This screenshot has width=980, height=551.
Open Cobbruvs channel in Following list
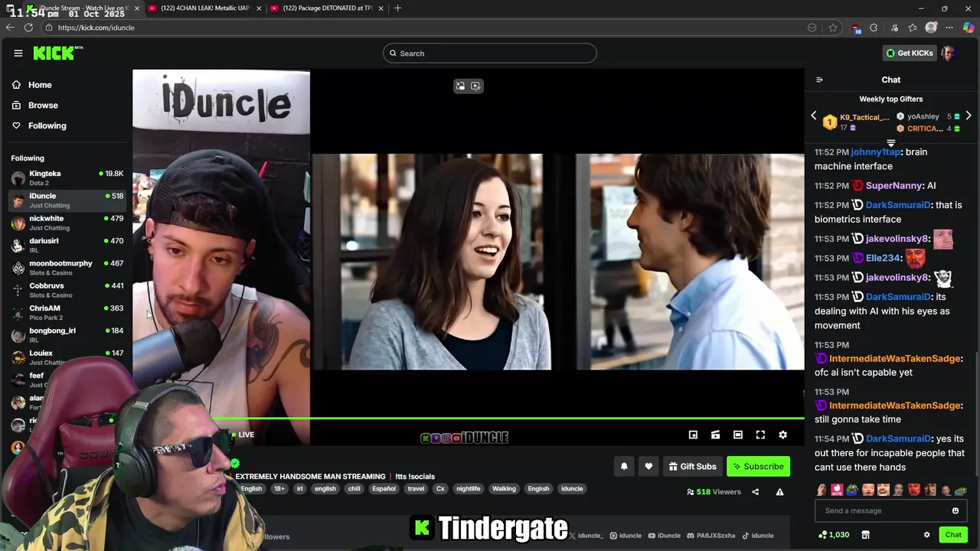(67, 290)
